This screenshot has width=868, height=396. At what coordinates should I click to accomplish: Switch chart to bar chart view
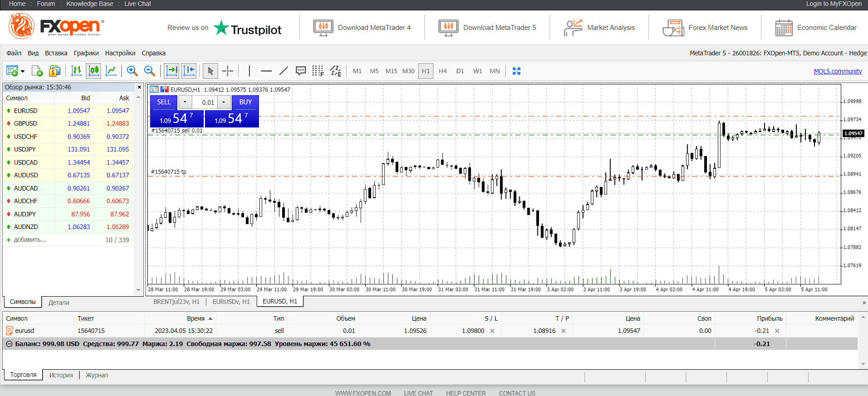pos(77,71)
